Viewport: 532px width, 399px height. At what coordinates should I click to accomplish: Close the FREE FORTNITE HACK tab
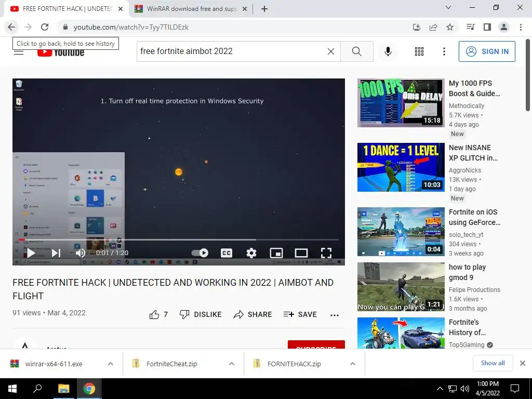click(121, 9)
